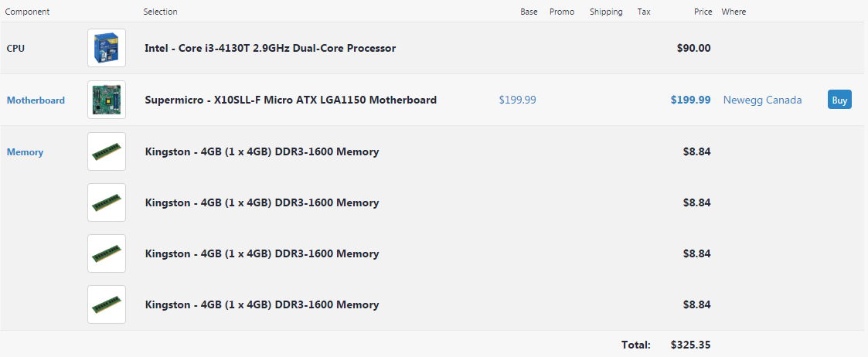Viewport: 868px width, 357px height.
Task: Open the Intel Core i3 CPU box thumbnail
Action: click(107, 48)
